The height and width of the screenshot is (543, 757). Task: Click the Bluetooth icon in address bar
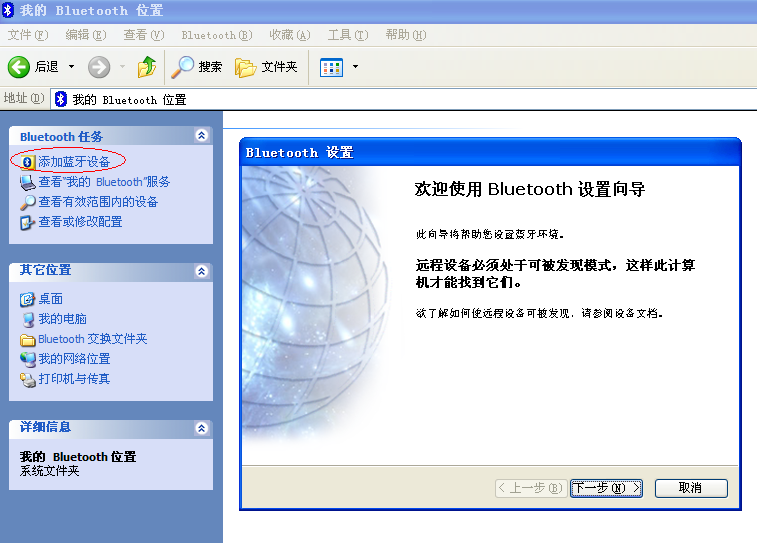pos(60,99)
